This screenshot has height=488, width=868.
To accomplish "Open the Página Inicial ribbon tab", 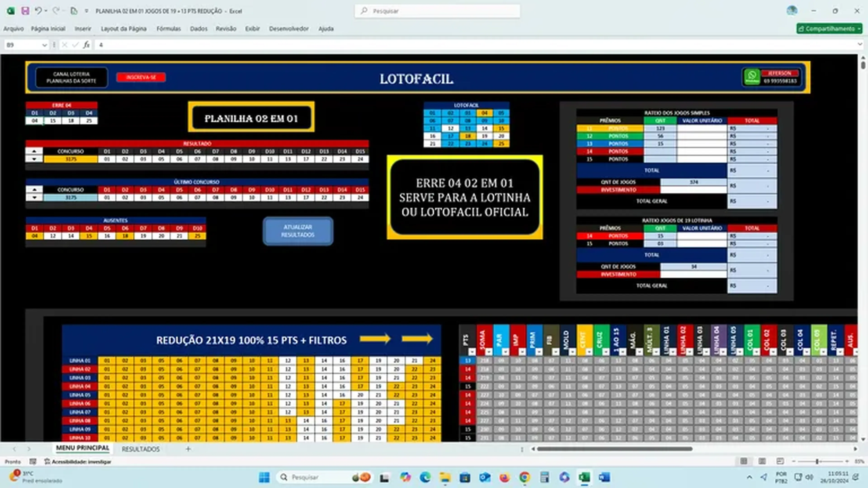I will (48, 29).
